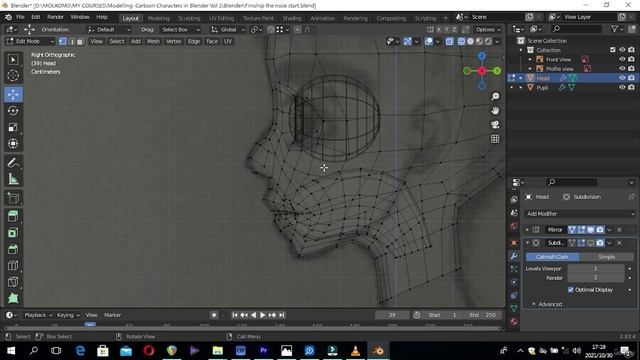Open the Modifier properties wrench tab
The width and height of the screenshot is (640, 360).
[514, 256]
